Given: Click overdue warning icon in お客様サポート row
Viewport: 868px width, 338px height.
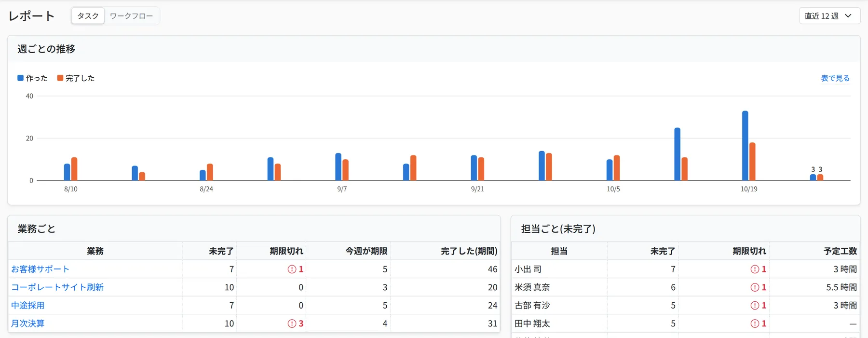Looking at the screenshot, I should click(292, 269).
